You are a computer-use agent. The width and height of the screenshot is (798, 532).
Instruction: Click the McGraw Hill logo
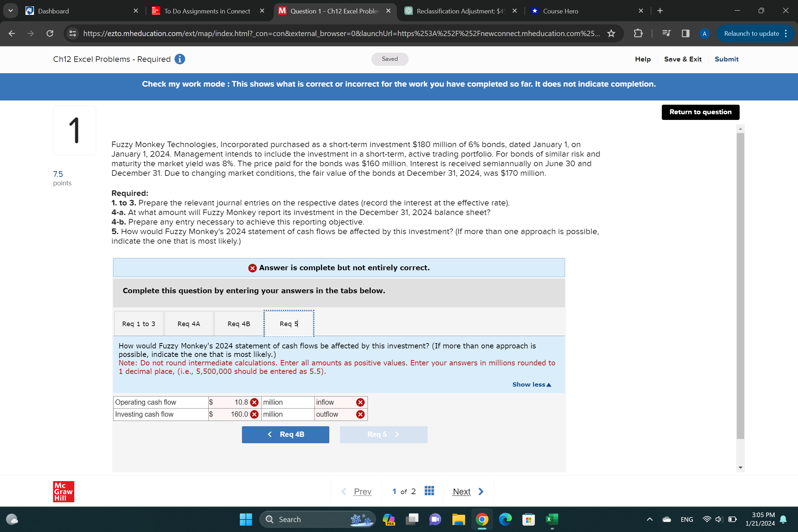63,491
